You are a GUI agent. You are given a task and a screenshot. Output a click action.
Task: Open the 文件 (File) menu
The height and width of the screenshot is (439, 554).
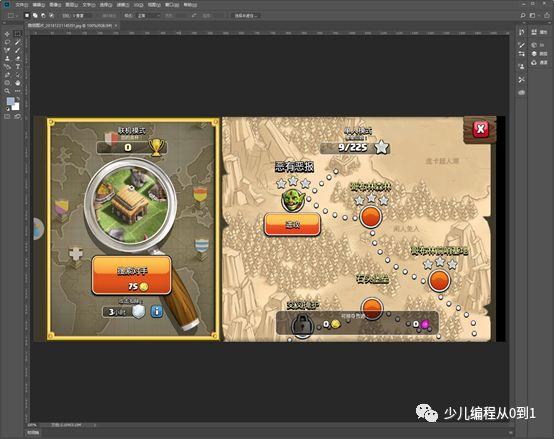pyautogui.click(x=21, y=5)
